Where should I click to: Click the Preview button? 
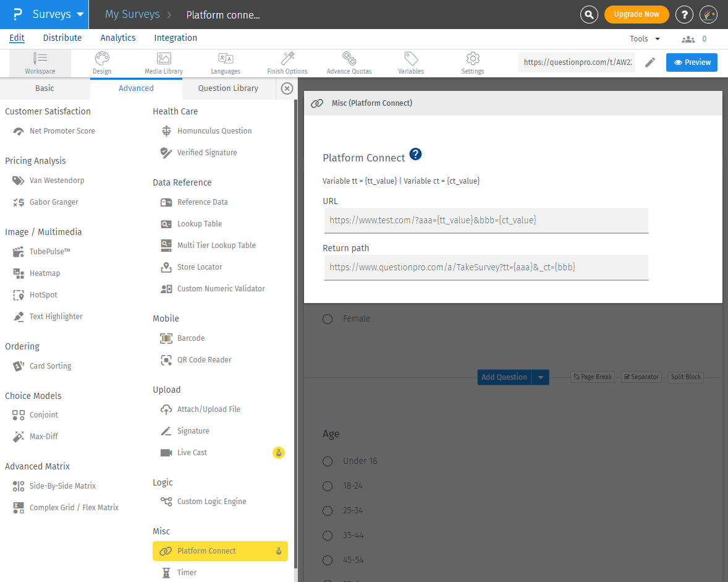click(692, 62)
